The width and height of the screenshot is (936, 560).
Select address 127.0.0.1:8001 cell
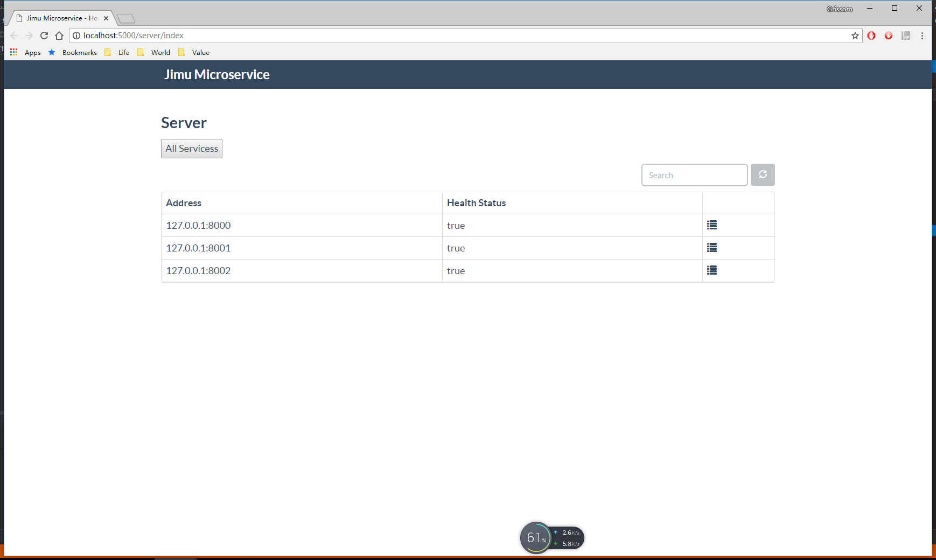pyautogui.click(x=302, y=248)
